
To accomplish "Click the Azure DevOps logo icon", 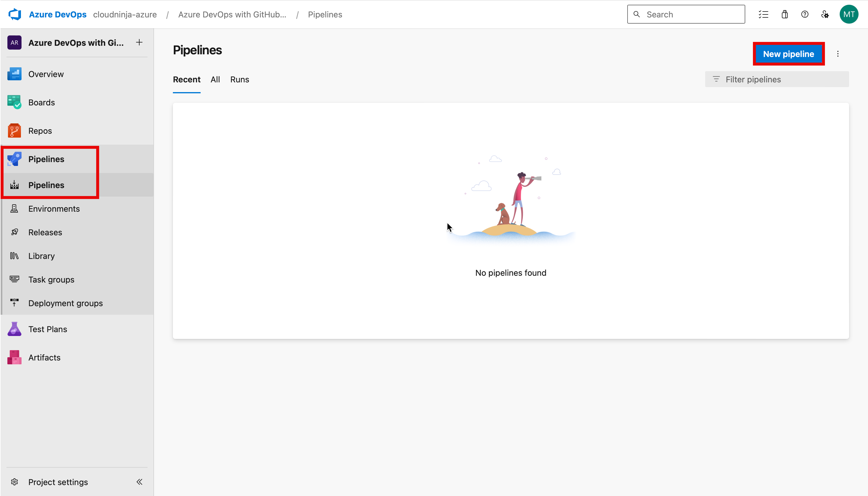I will coord(15,14).
